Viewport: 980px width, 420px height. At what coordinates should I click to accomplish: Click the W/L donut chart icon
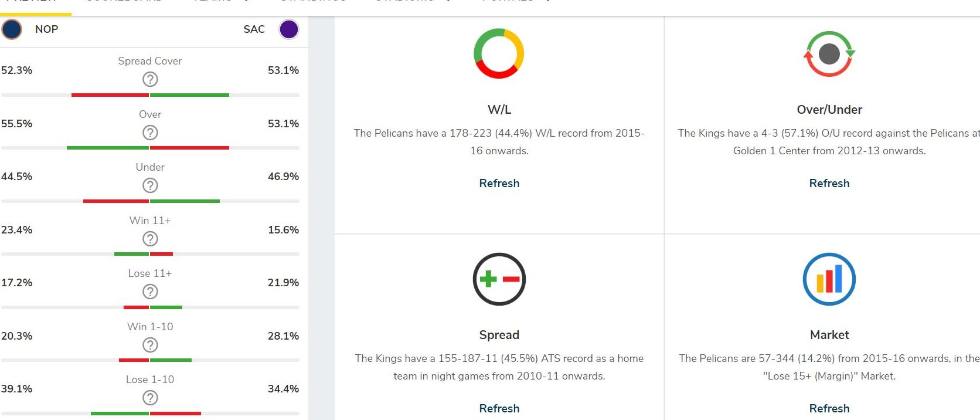point(499,53)
